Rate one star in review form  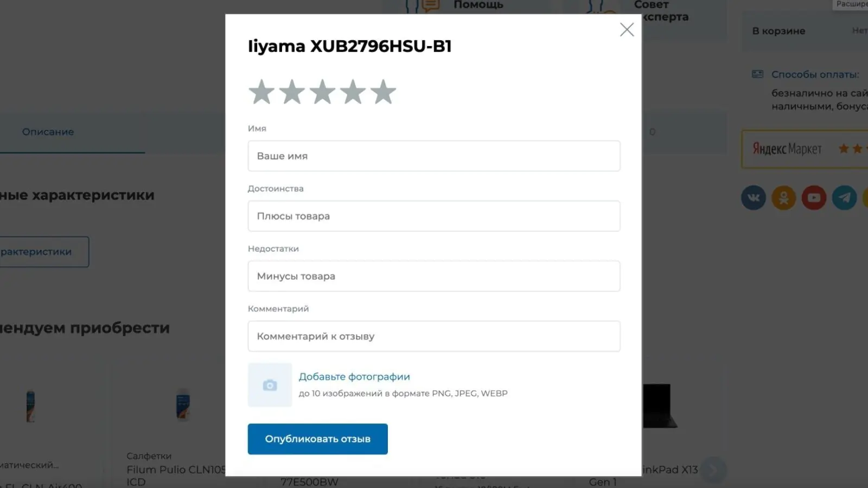click(x=261, y=92)
